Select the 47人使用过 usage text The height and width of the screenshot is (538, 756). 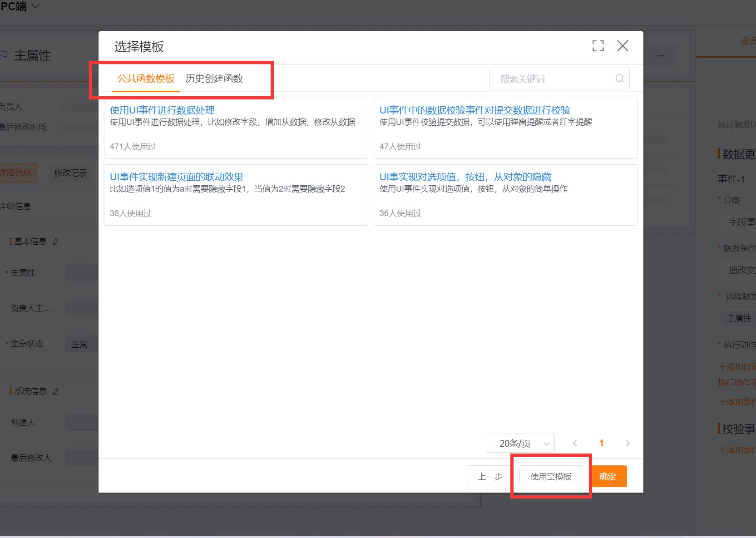(400, 147)
